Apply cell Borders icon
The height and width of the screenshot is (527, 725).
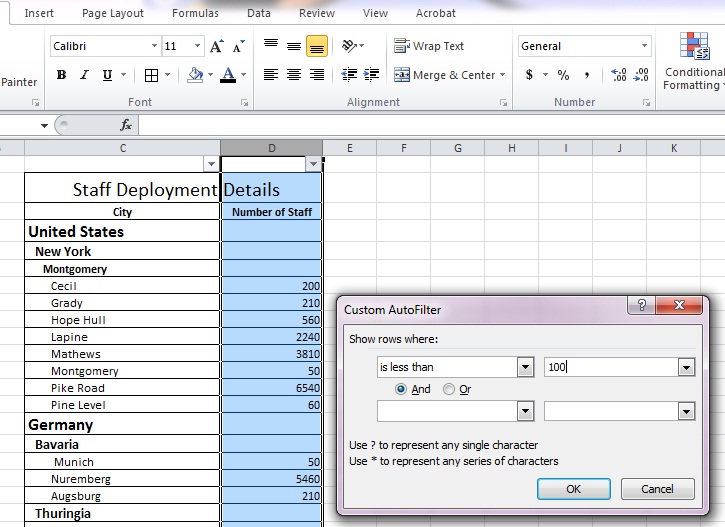click(151, 75)
